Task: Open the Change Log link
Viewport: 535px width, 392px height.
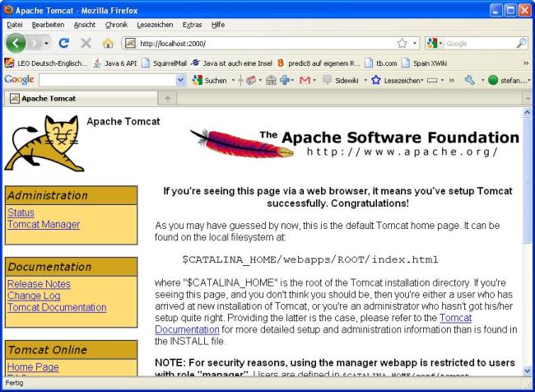Action: pyautogui.click(x=34, y=296)
